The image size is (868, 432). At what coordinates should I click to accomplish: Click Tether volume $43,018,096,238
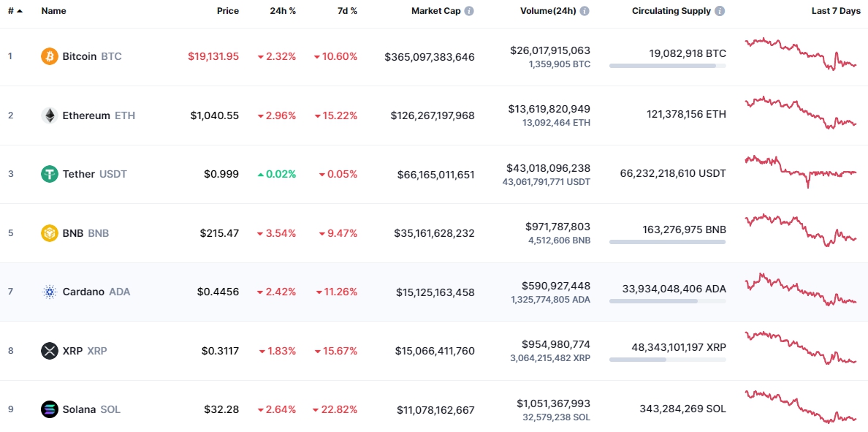[548, 168]
